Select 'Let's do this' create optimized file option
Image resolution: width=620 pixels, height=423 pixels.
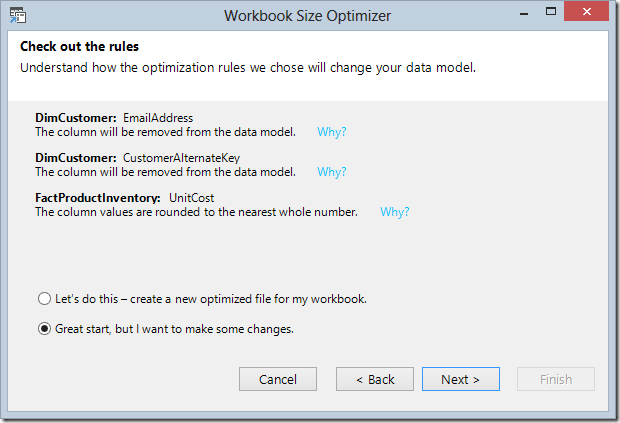click(x=44, y=298)
